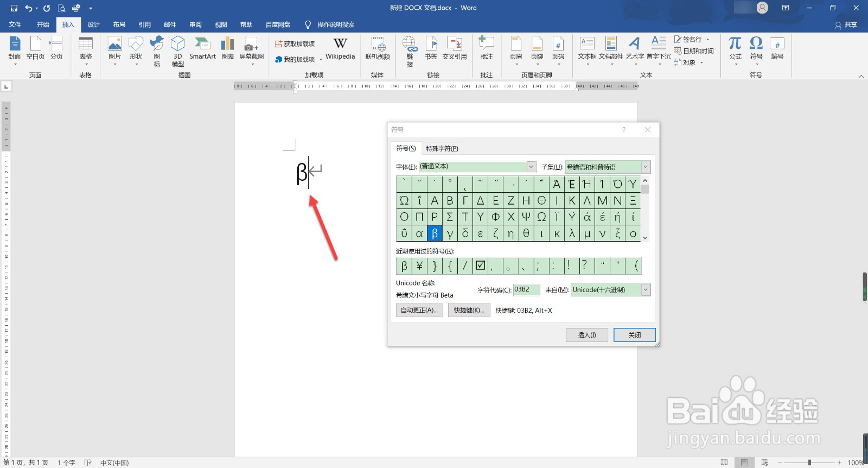The image size is (868, 468).
Task: Insert a comment (批注)
Action: [487, 49]
